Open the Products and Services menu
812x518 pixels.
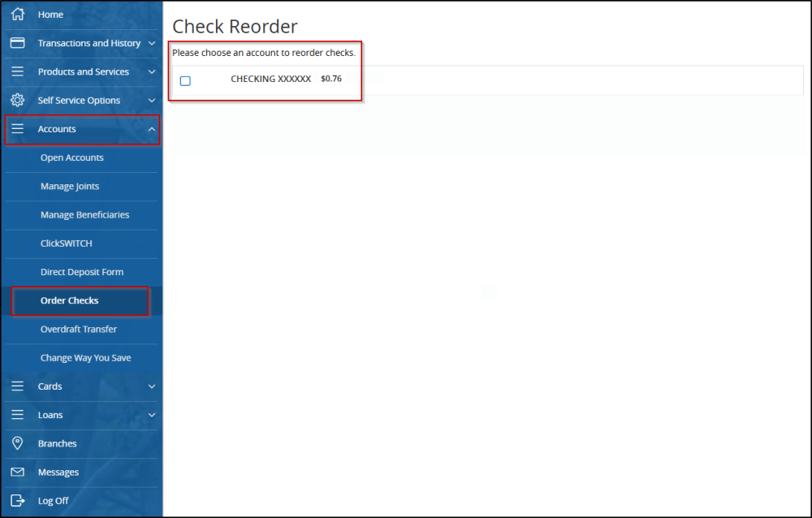(x=84, y=71)
